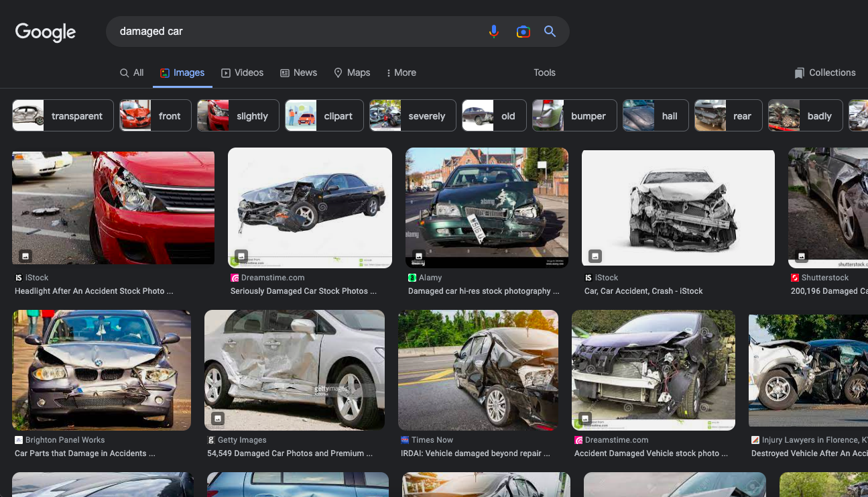Click the Google logo
This screenshot has height=497, width=868.
(46, 32)
